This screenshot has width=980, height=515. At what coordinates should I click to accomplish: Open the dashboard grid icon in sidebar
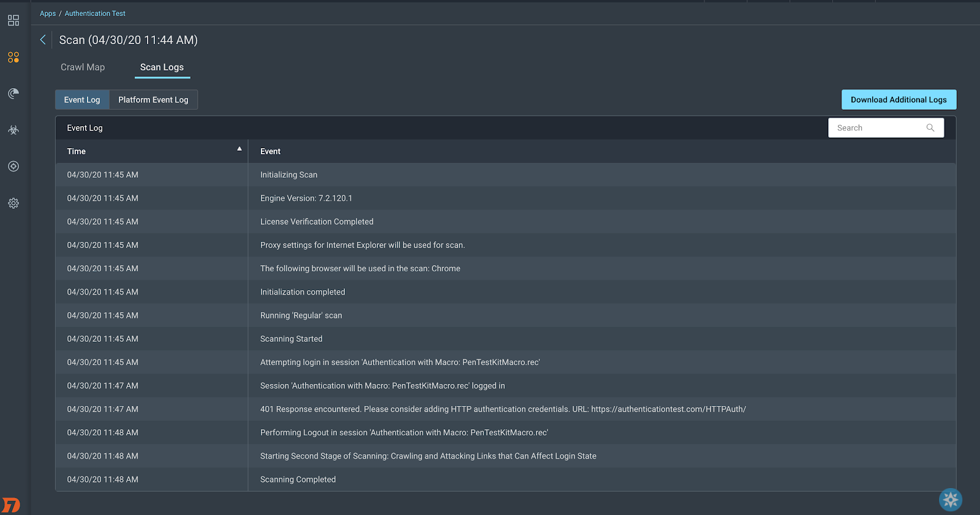(x=13, y=20)
